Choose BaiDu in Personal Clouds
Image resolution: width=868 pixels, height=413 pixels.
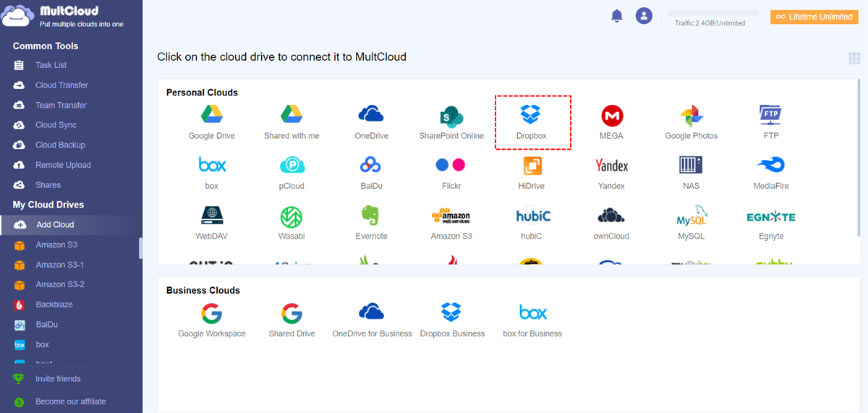(x=371, y=173)
